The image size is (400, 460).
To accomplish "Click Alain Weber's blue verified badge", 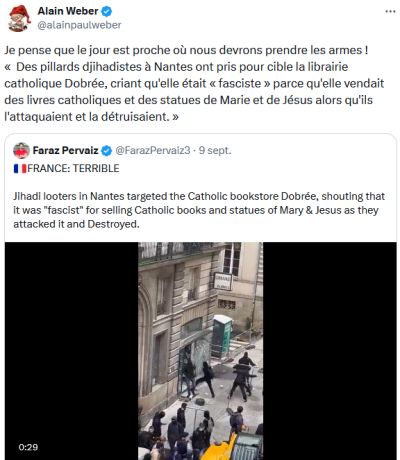I will coord(107,12).
